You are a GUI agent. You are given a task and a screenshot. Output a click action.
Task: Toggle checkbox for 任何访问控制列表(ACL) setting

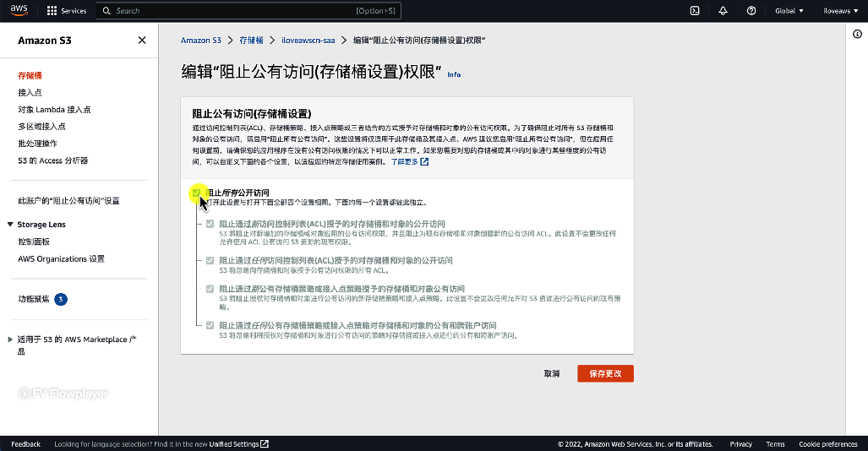point(210,260)
